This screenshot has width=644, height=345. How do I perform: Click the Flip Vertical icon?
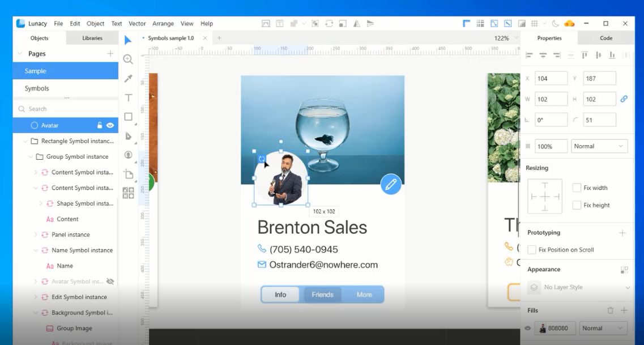point(370,24)
